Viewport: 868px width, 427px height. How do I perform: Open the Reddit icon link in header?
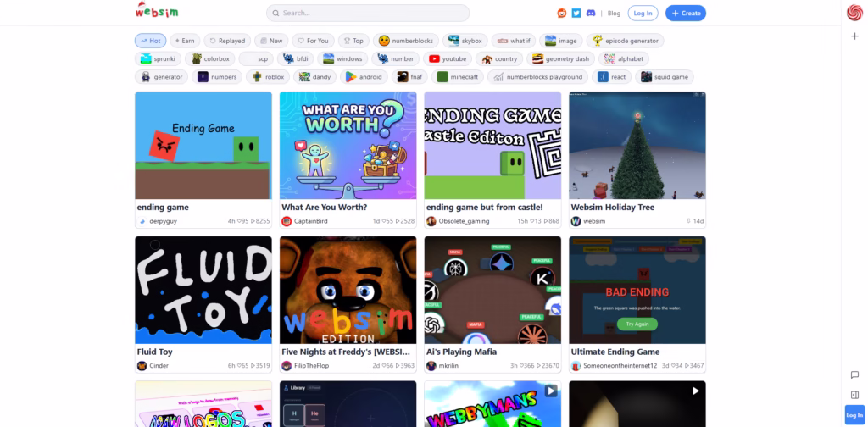coord(561,13)
